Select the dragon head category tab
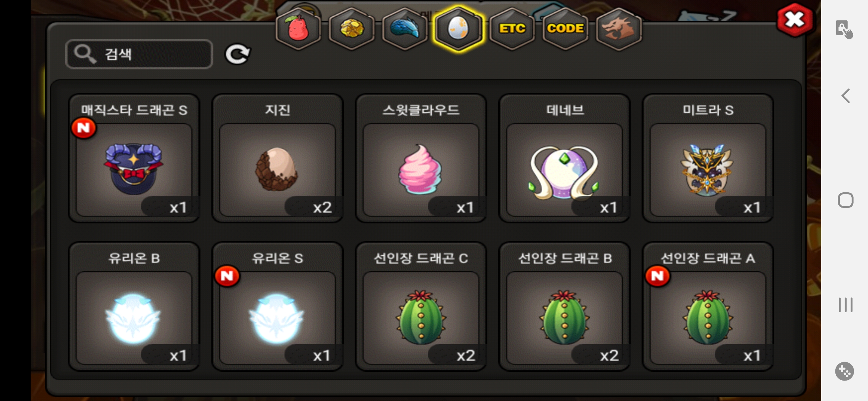Image resolution: width=868 pixels, height=401 pixels. click(x=619, y=29)
